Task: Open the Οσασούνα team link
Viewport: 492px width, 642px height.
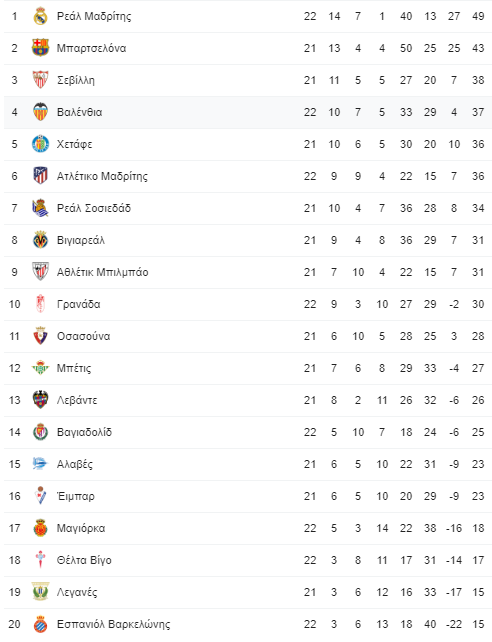Action: pos(84,336)
